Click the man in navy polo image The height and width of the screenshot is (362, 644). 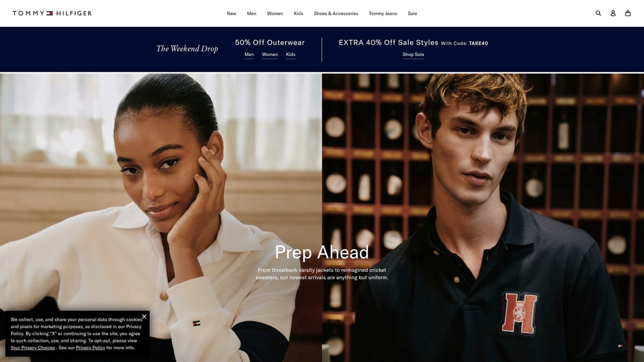[483, 217]
